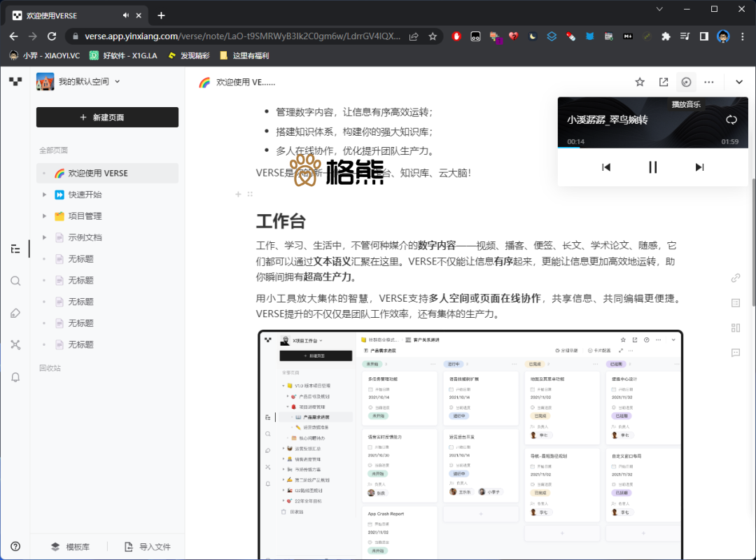756x560 pixels.
Task: Skip to the next music track
Action: [x=699, y=167]
